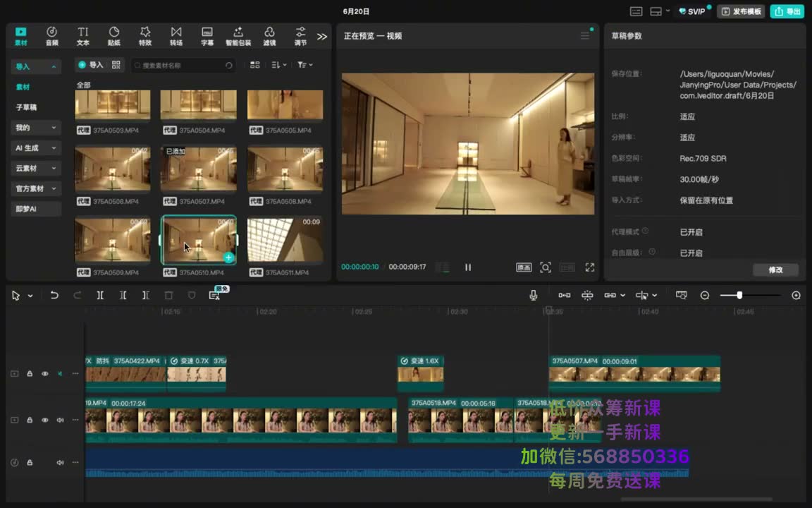Open the media sort dropdown
The height and width of the screenshot is (508, 812).
[278, 65]
